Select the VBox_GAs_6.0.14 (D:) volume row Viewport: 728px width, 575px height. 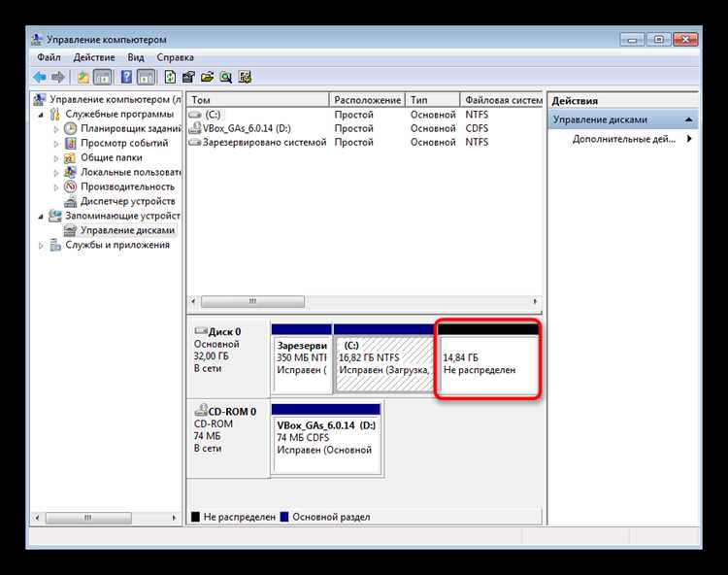(x=364, y=128)
